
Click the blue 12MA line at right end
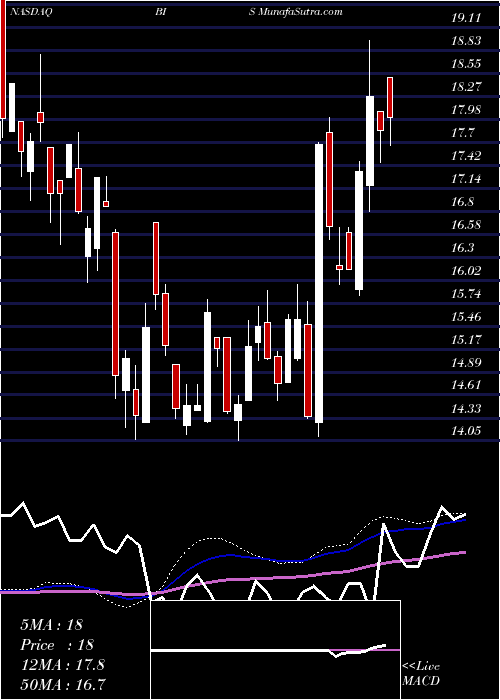pos(462,520)
